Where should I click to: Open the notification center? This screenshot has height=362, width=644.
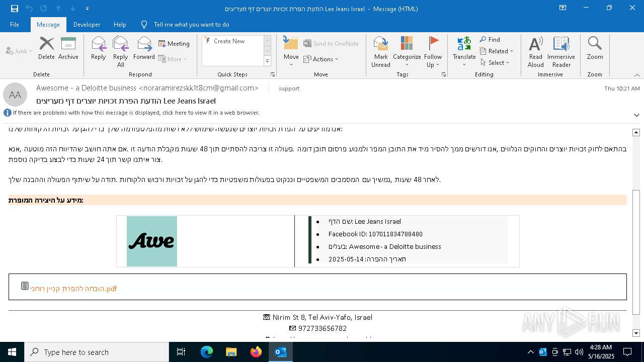coord(627,352)
